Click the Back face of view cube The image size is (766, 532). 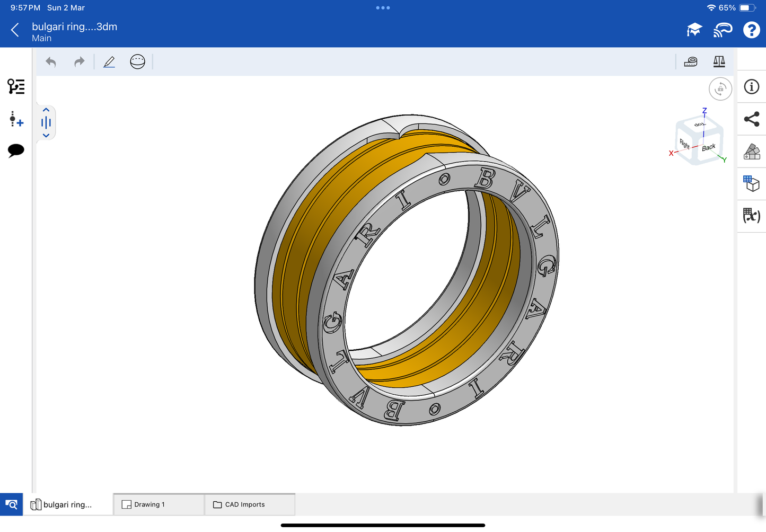coord(709,148)
